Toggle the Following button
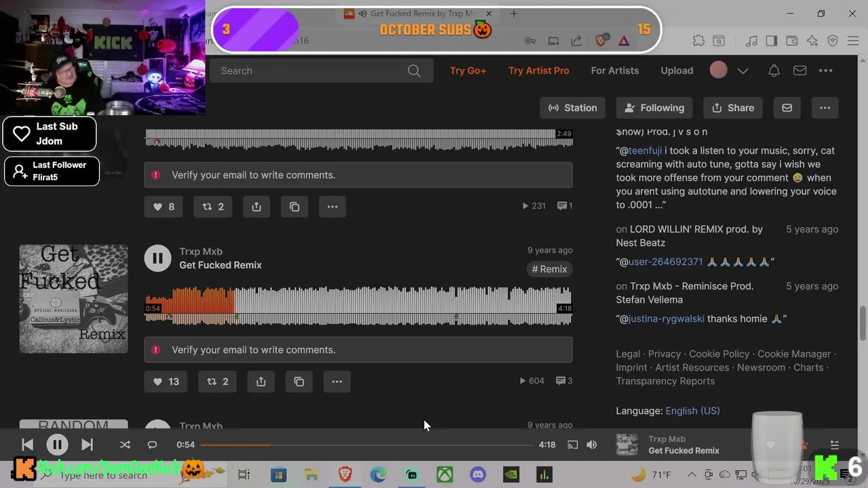This screenshot has height=488, width=868. [x=654, y=108]
